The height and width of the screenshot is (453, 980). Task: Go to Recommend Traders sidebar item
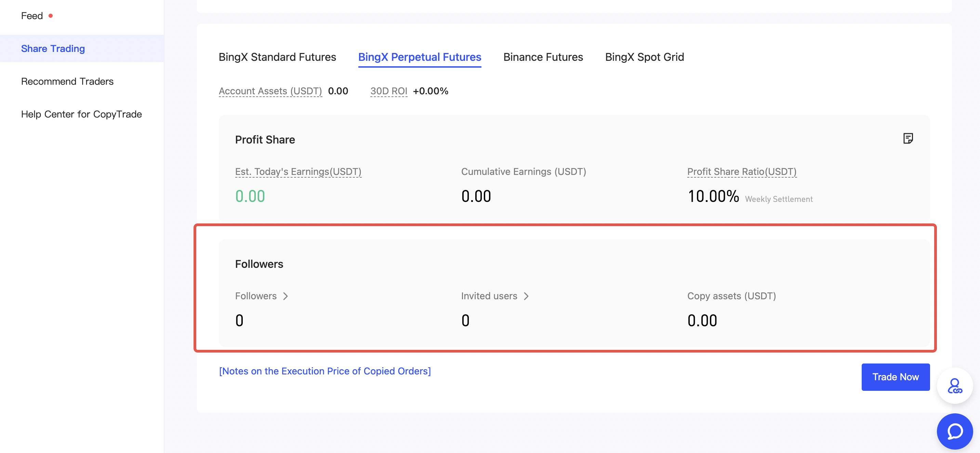67,81
